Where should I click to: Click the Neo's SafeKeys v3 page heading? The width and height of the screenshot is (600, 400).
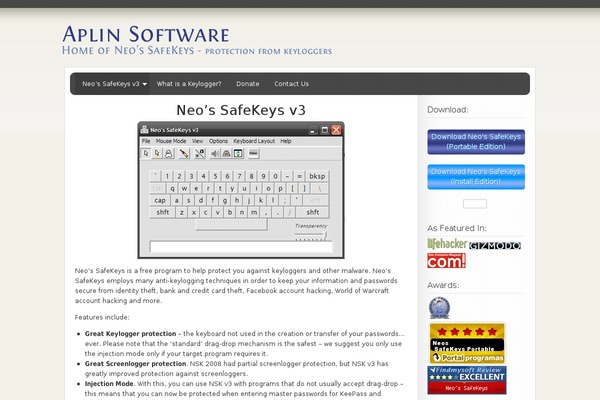tap(241, 110)
